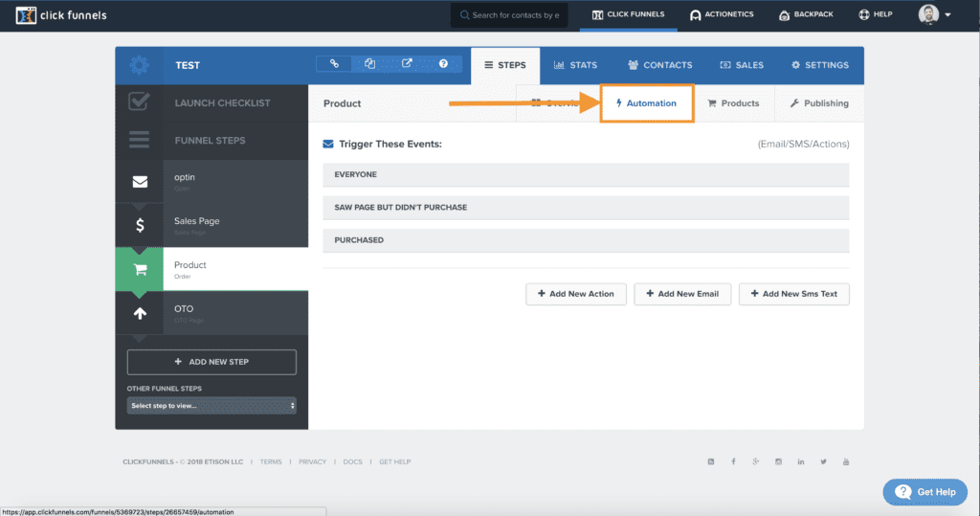Open the Privacy footer link

(313, 461)
